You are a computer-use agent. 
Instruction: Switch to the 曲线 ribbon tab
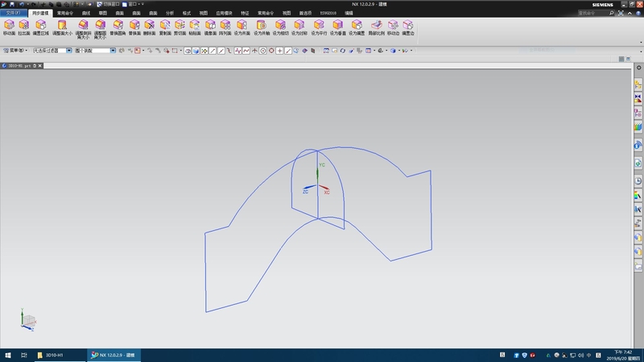[85, 14]
